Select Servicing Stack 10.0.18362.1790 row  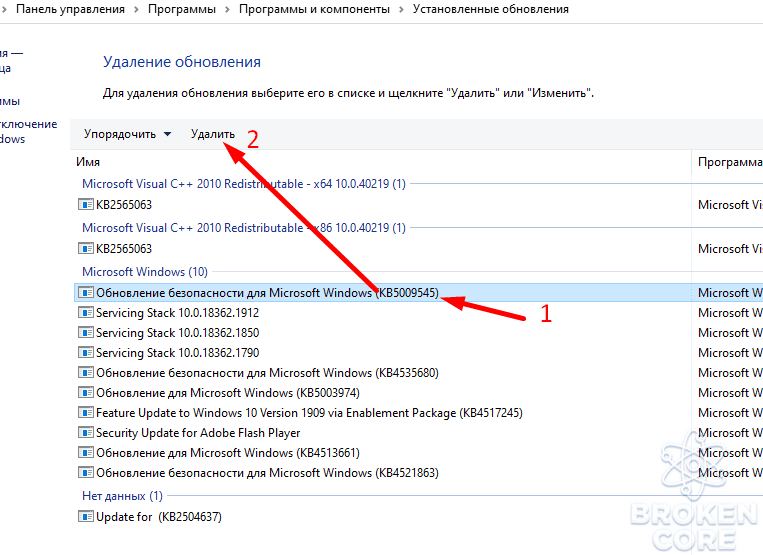[178, 353]
